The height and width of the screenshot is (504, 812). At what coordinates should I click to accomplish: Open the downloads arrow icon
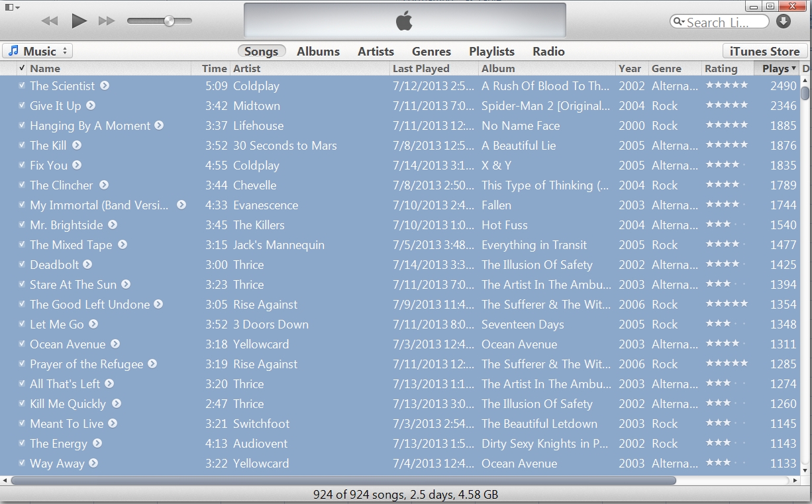tap(784, 22)
